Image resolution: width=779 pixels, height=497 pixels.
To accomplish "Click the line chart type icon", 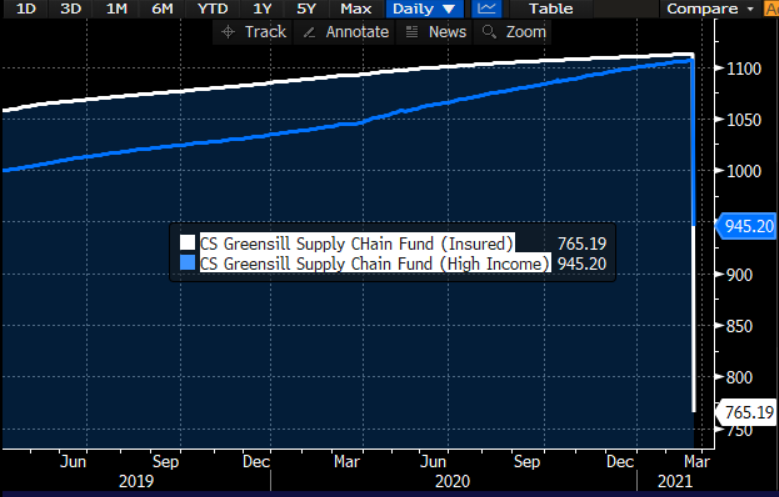I will [486, 8].
